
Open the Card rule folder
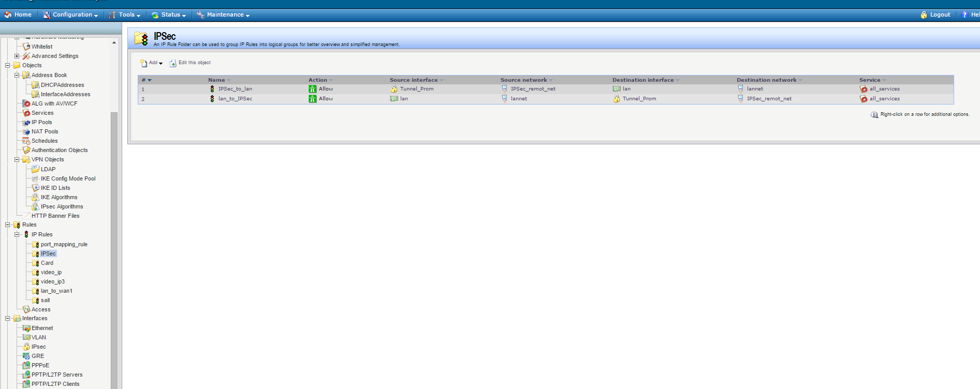tap(47, 263)
